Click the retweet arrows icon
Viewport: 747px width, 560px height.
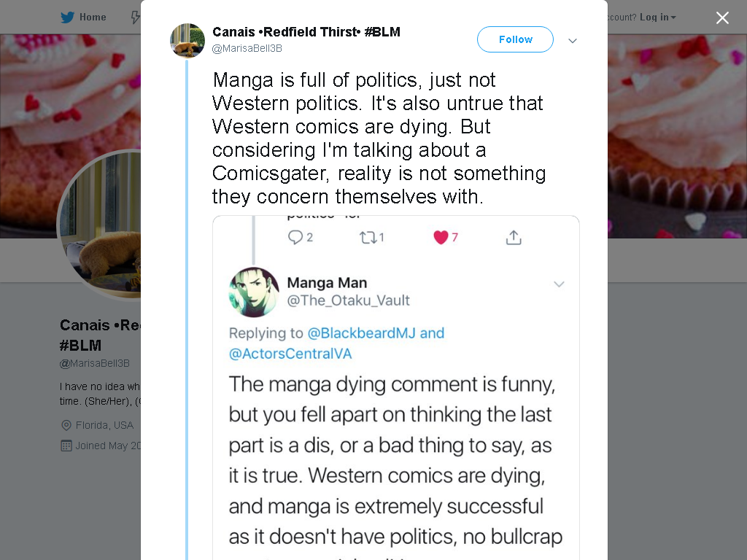tap(368, 237)
